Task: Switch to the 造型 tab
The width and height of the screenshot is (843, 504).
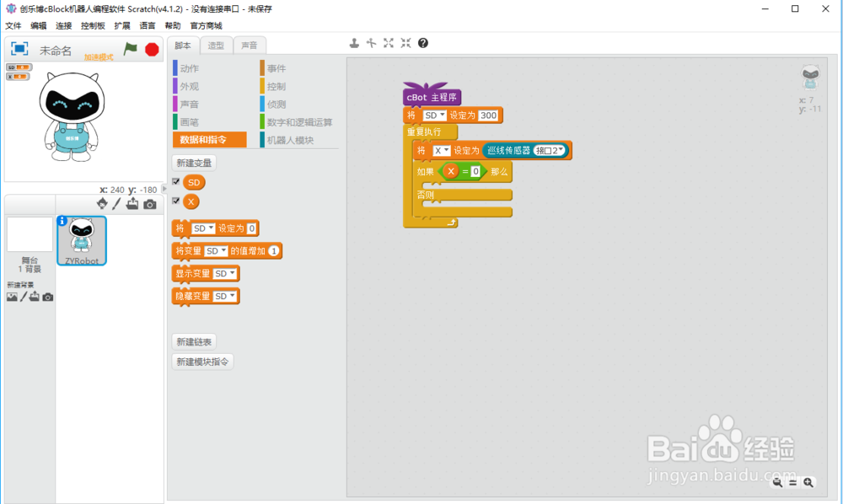Action: [x=215, y=45]
